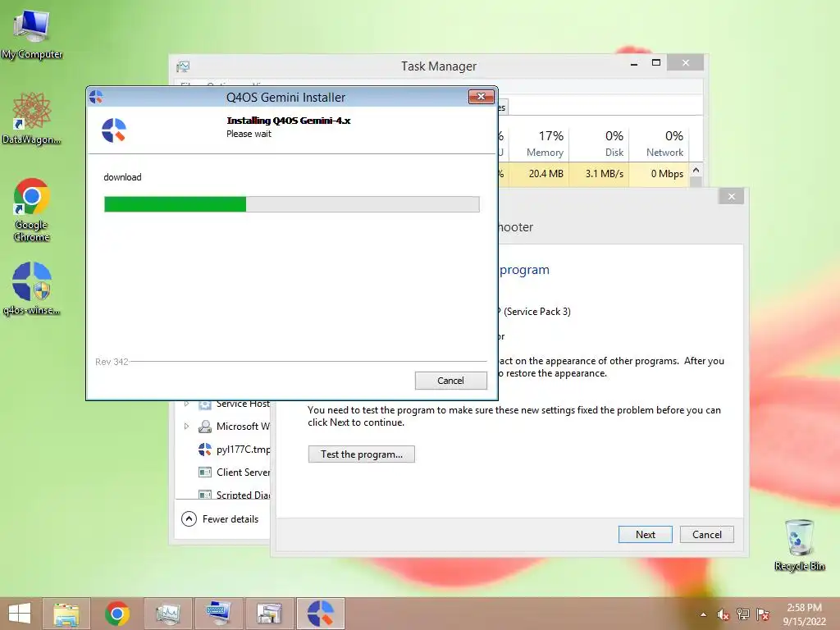Select the pyl177C.tmp process
The image size is (840, 630).
click(223, 450)
